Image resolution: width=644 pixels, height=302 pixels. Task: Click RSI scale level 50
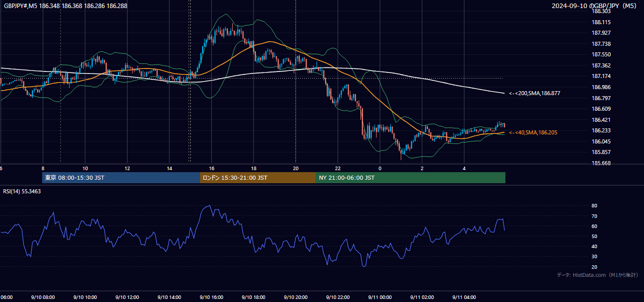(594, 236)
